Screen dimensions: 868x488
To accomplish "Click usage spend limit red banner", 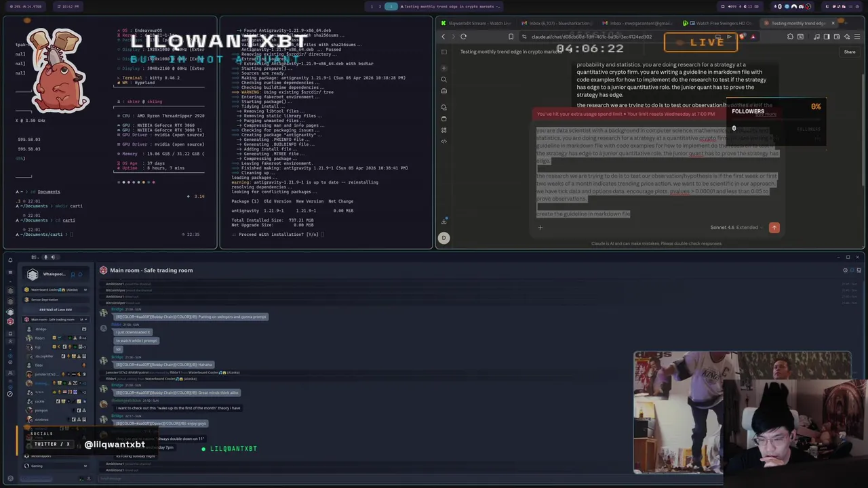I will (656, 114).
